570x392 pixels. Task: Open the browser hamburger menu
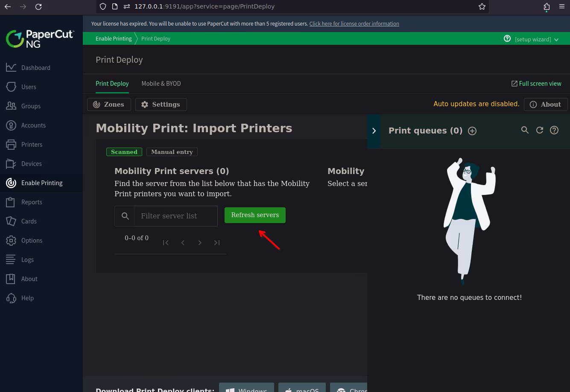[562, 6]
